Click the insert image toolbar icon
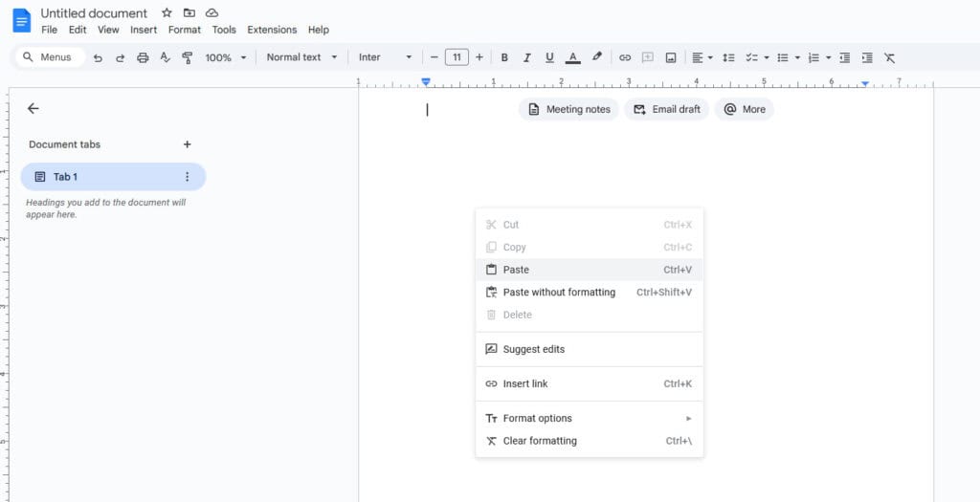Viewport: 980px width, 502px height. (671, 57)
